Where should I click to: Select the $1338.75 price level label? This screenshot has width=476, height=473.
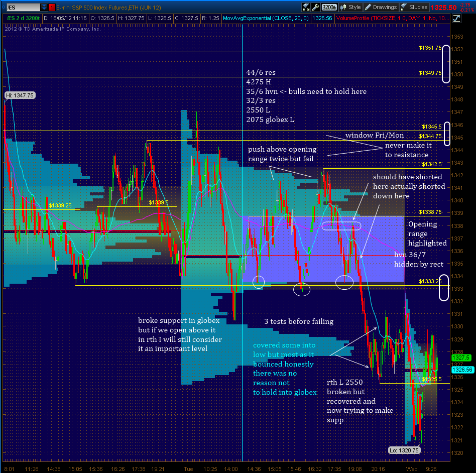[x=430, y=212]
